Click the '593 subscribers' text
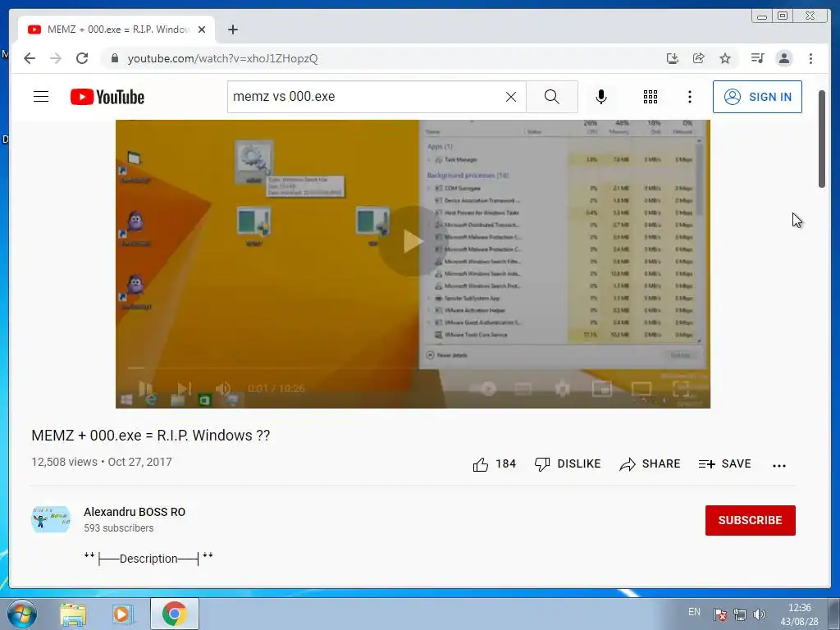Viewport: 840px width, 630px height. [x=118, y=527]
